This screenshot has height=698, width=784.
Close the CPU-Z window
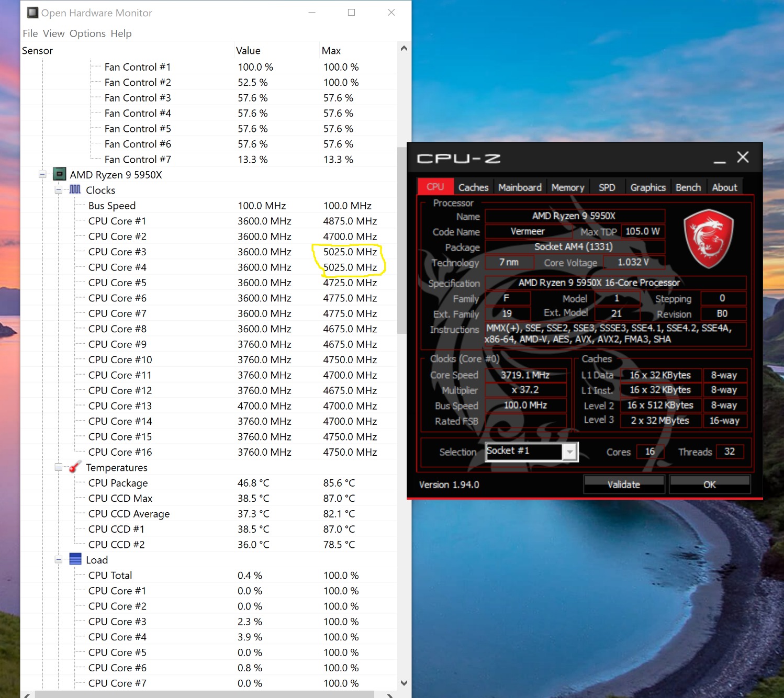click(743, 157)
